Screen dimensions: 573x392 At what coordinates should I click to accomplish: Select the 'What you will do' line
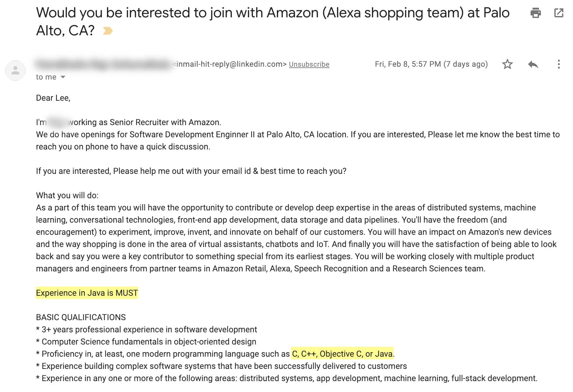tap(67, 195)
